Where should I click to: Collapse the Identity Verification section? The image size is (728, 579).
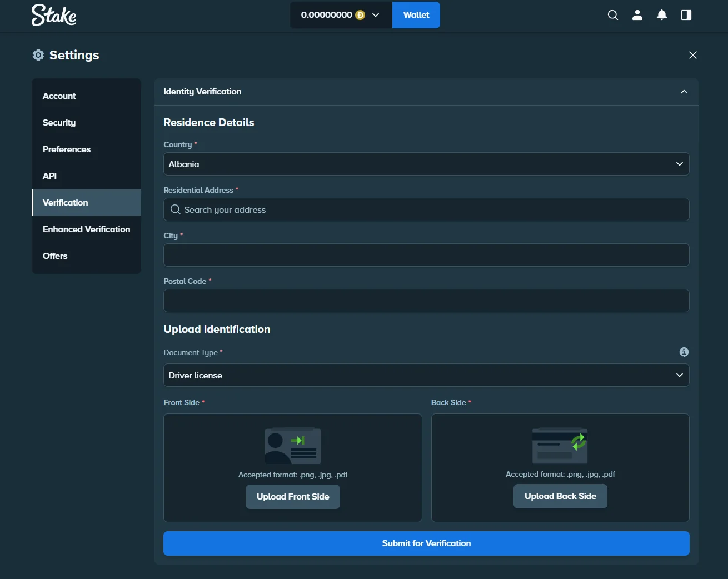[x=684, y=92]
